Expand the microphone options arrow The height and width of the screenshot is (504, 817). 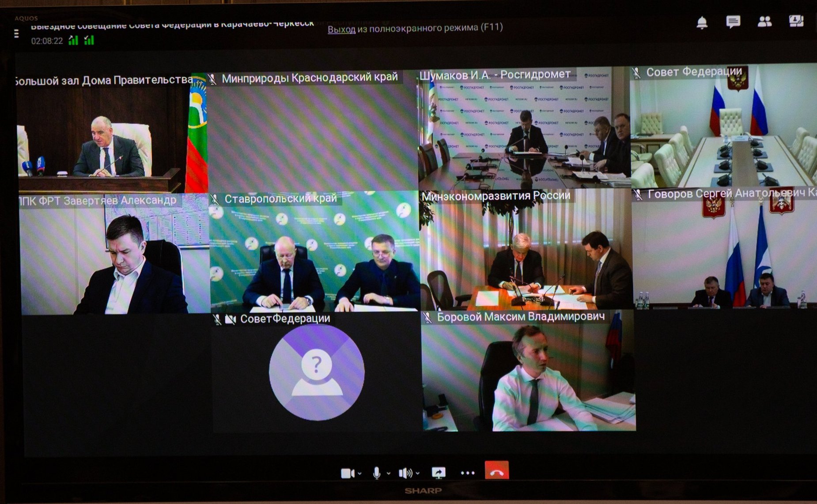[x=389, y=474]
